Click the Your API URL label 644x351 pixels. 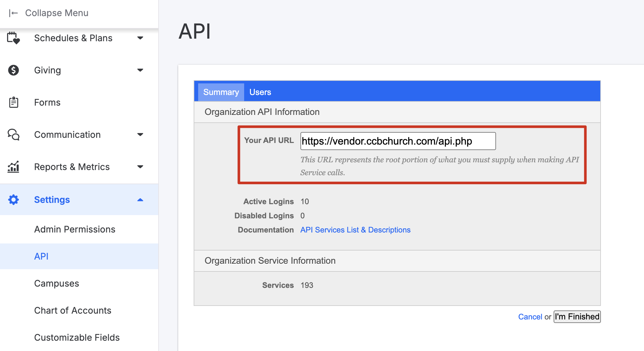pyautogui.click(x=269, y=140)
